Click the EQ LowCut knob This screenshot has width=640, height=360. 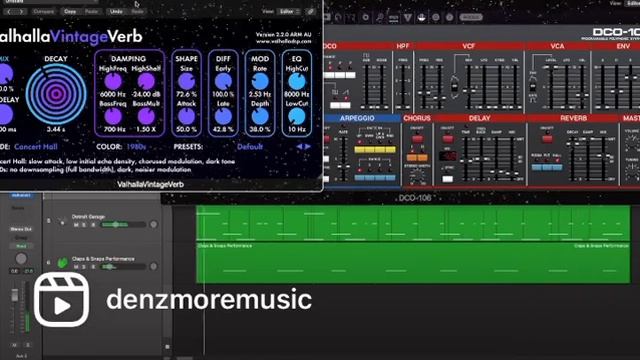pyautogui.click(x=297, y=117)
